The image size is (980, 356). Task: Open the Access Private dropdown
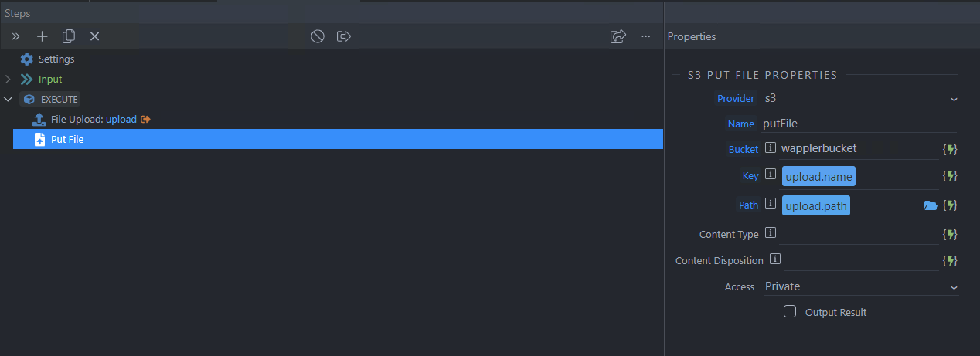(861, 286)
